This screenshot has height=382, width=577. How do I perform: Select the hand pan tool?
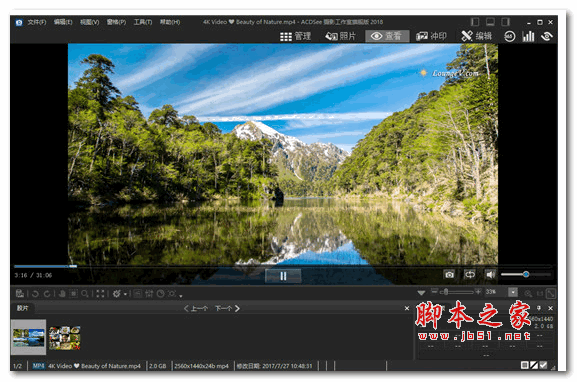pyautogui.click(x=62, y=294)
